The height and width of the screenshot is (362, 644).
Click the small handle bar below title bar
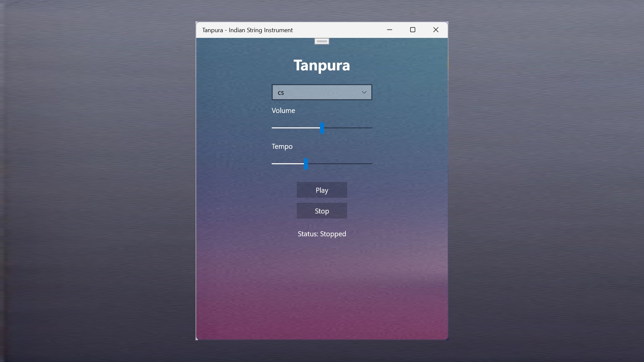point(322,41)
